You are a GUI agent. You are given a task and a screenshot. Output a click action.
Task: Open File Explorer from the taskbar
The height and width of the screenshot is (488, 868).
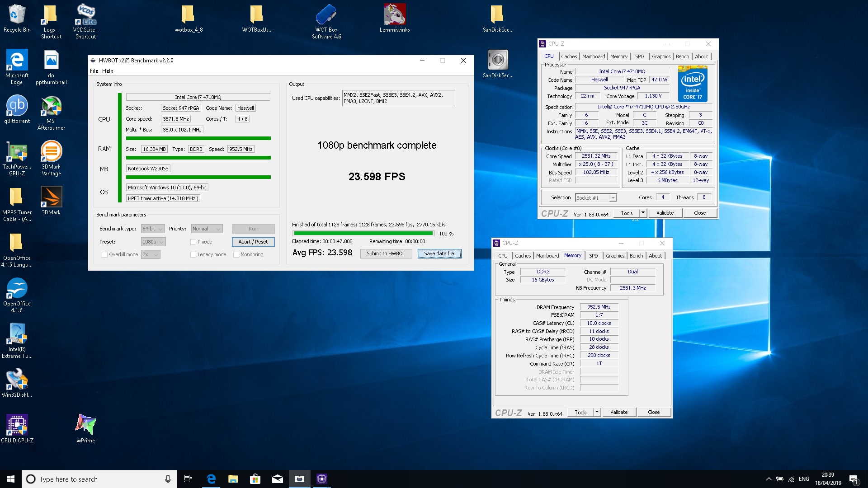(x=233, y=479)
